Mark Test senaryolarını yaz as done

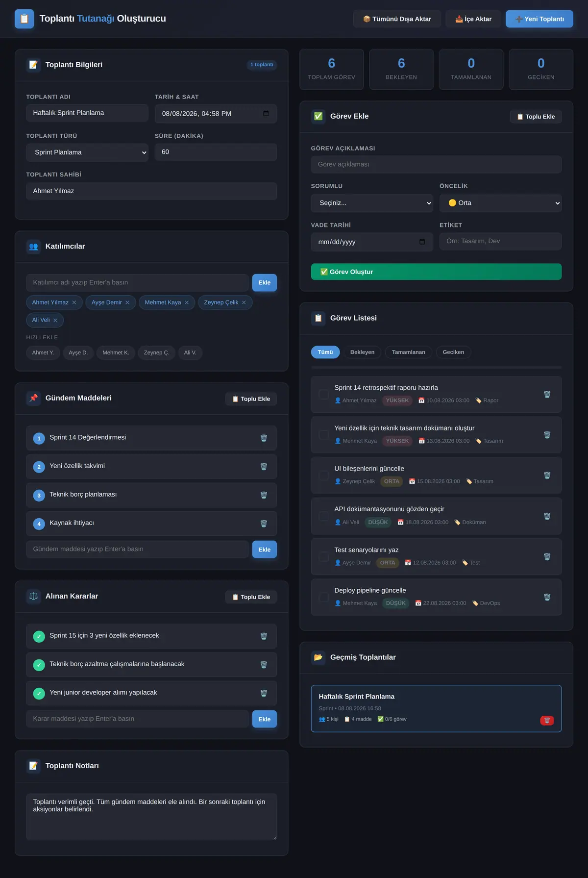pos(324,556)
